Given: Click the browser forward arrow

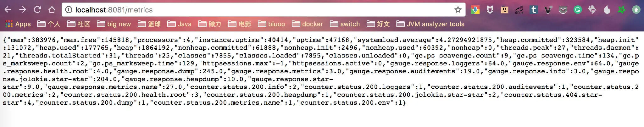Looking at the screenshot, I should [x=23, y=10].
